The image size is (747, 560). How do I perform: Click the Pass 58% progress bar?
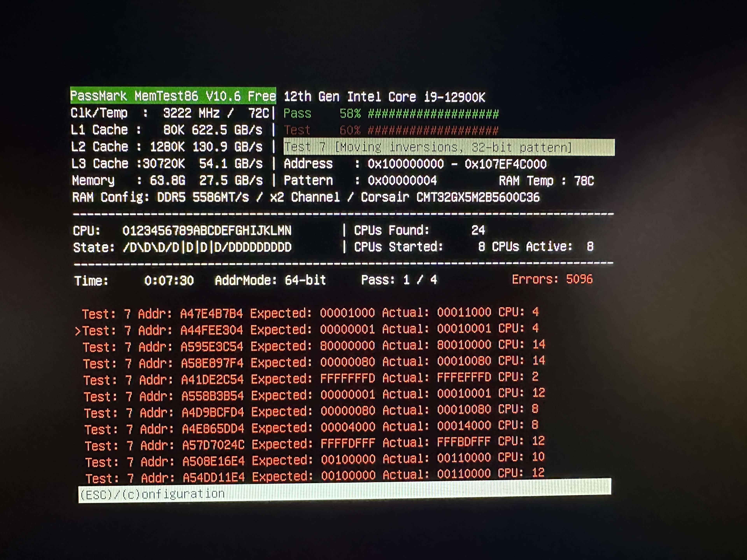click(433, 114)
